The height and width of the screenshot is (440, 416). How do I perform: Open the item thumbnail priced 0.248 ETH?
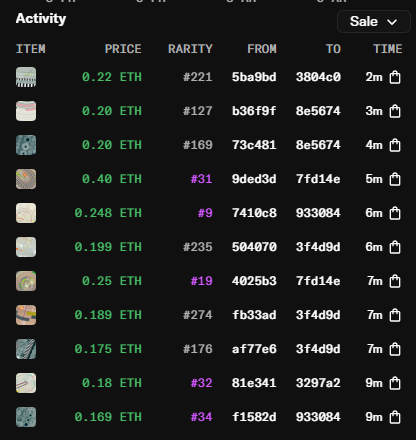point(26,213)
